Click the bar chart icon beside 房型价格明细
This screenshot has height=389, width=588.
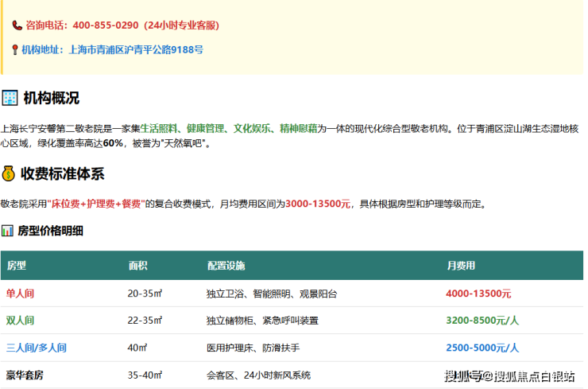point(7,231)
